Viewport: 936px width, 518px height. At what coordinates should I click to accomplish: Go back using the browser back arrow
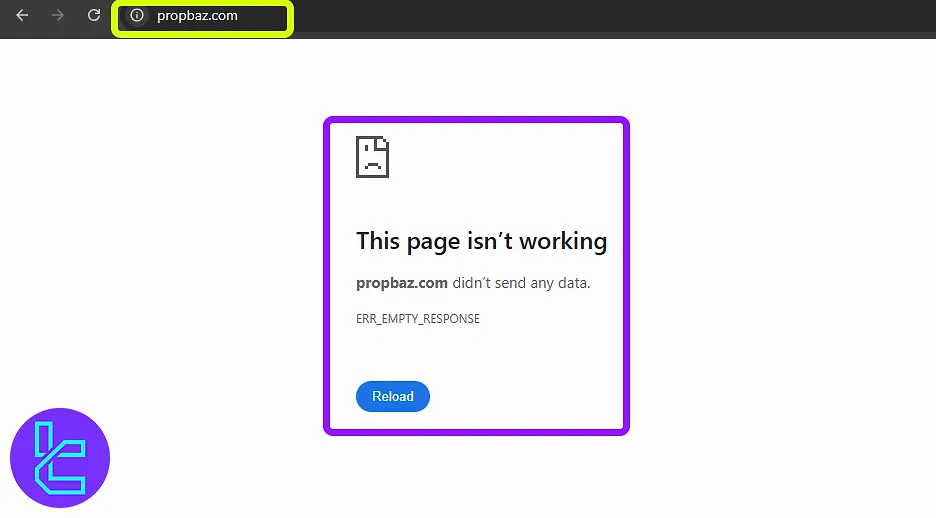(x=22, y=16)
